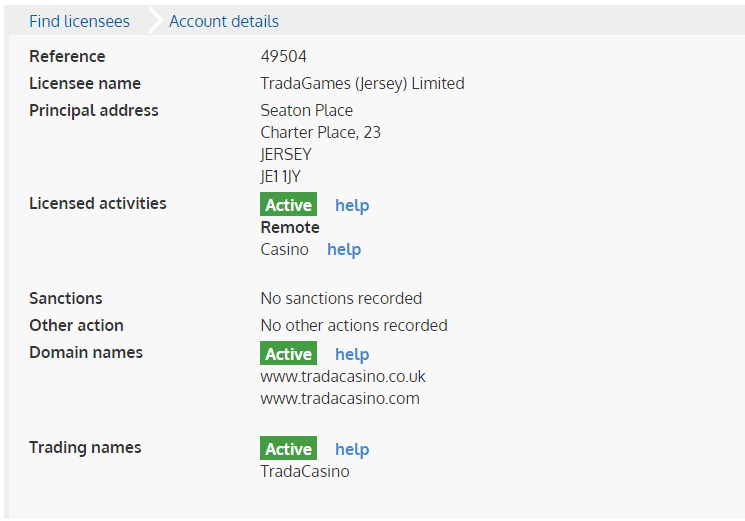Select the reference number 49504

(284, 57)
